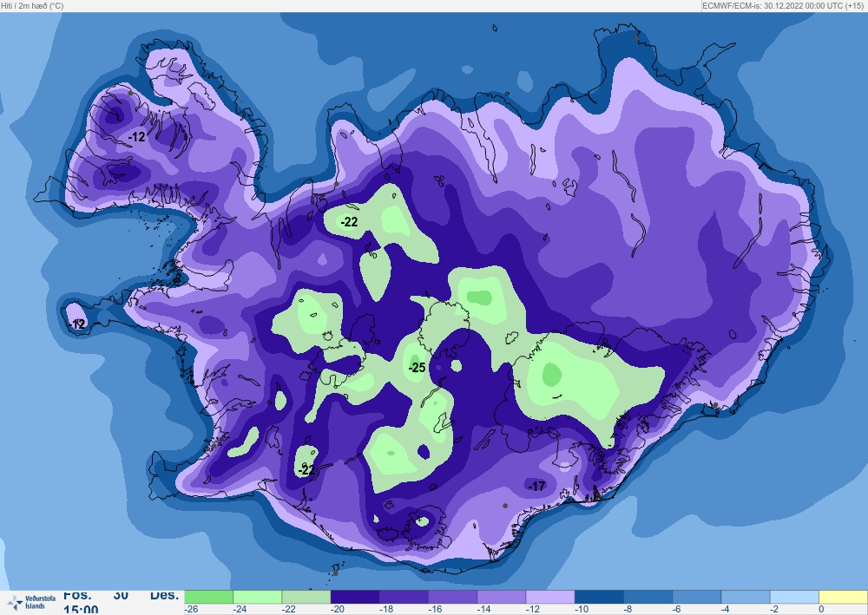
Task: Select the medium blue -6 legend swatch
Action: click(x=696, y=597)
